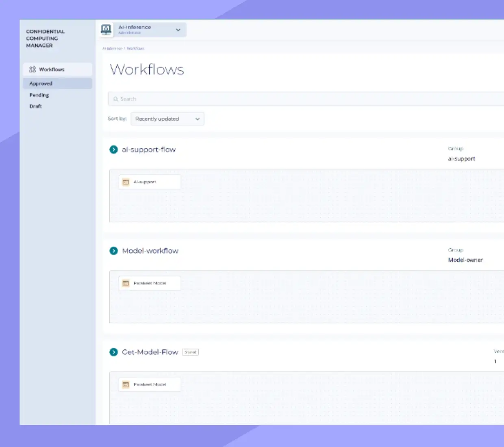Click the ai-support group link
This screenshot has height=447, width=504.
pos(461,158)
